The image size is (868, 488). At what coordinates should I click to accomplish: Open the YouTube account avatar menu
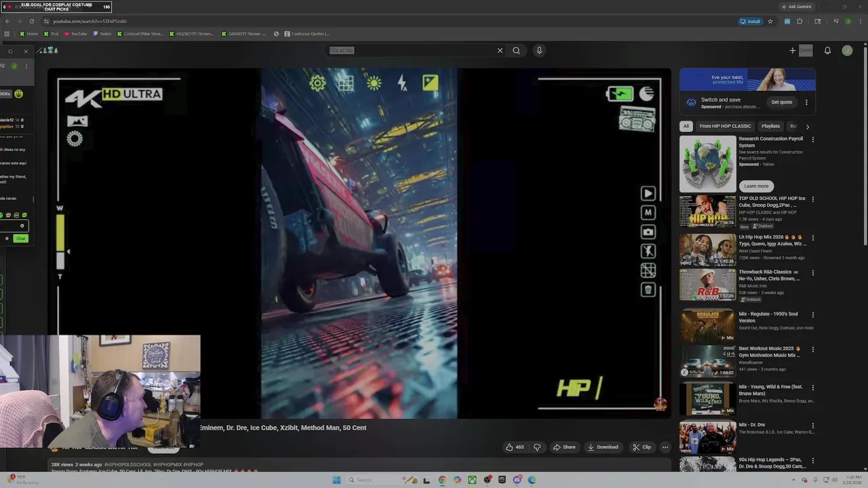pos(847,50)
